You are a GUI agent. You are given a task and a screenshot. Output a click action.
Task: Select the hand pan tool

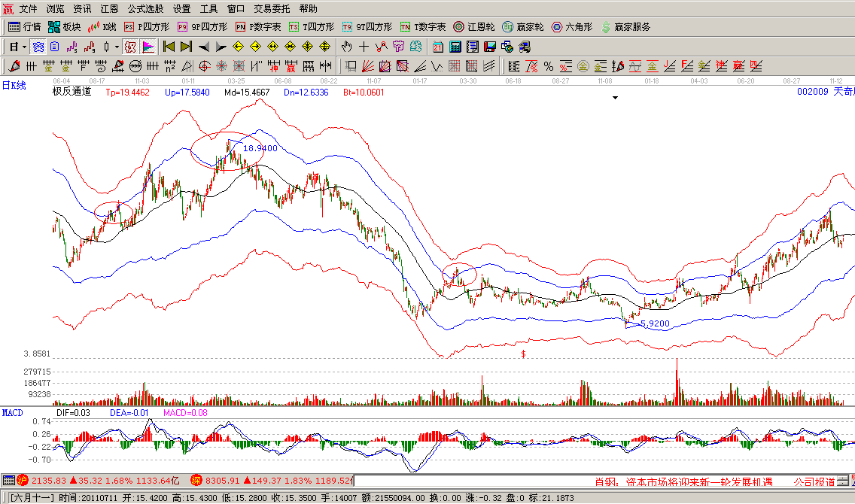pyautogui.click(x=347, y=47)
